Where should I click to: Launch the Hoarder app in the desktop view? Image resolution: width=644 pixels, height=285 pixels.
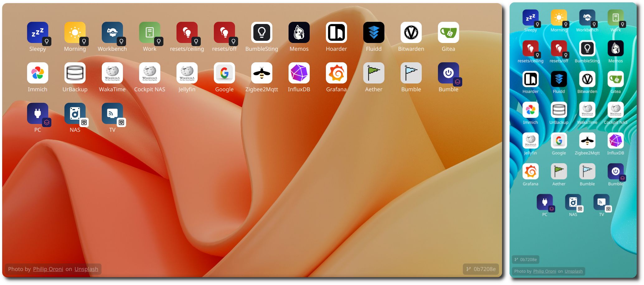point(336,32)
